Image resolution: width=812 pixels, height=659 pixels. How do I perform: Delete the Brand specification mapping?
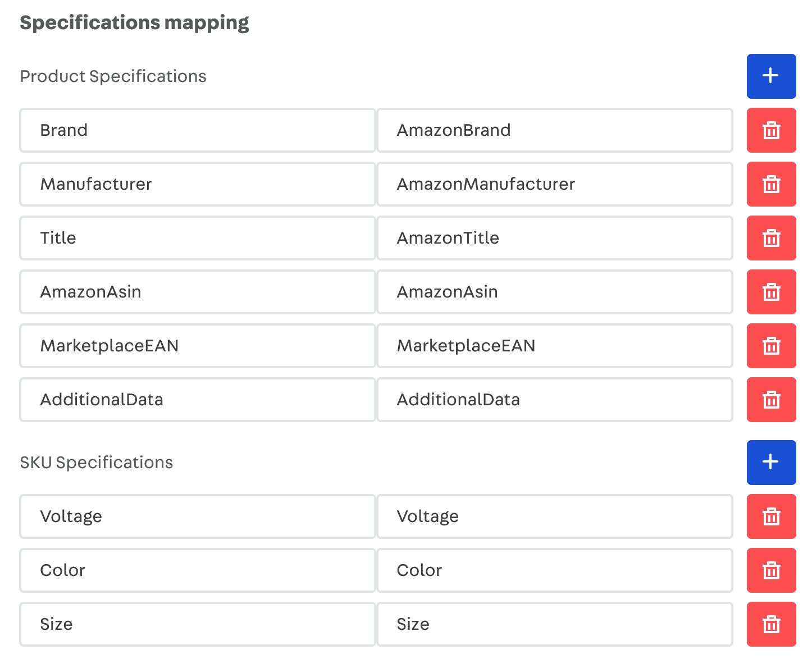pyautogui.click(x=771, y=130)
